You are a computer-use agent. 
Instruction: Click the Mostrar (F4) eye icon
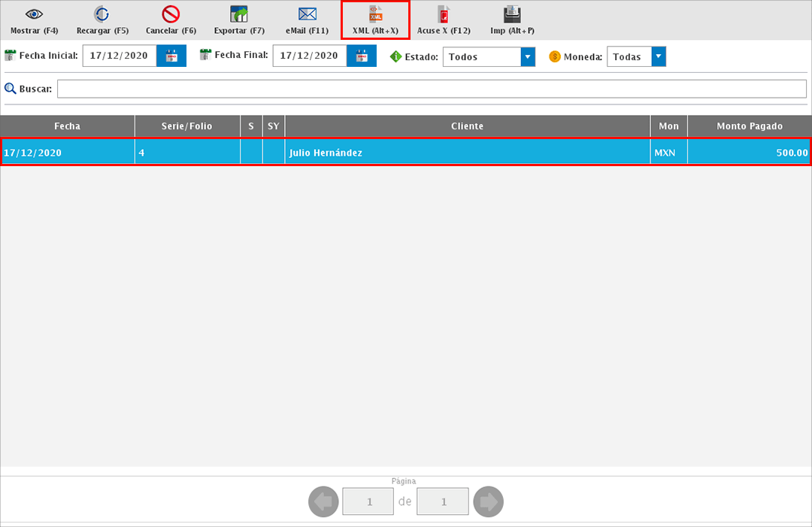pos(35,15)
